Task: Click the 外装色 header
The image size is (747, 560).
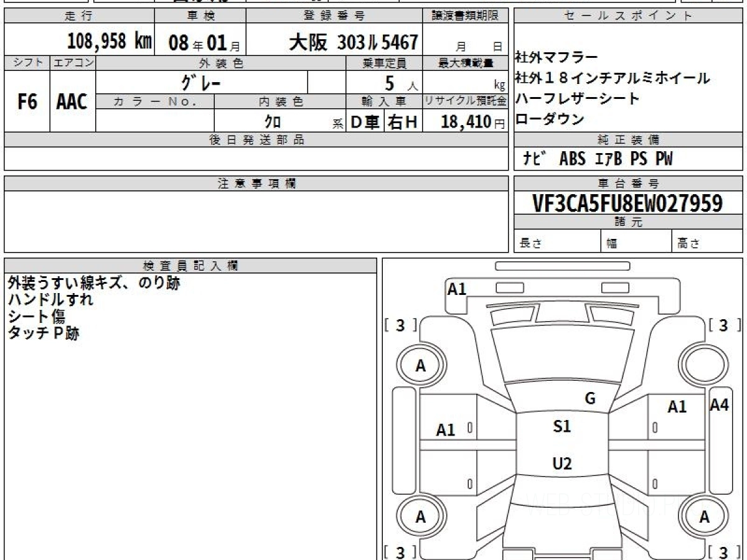Action: click(221, 63)
